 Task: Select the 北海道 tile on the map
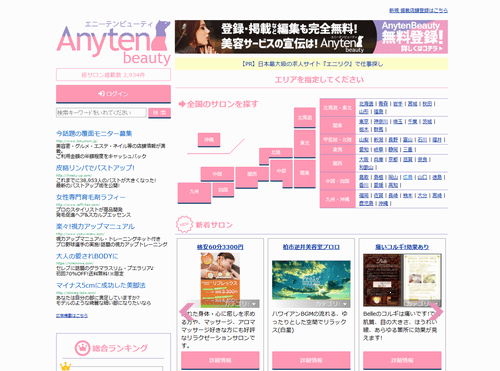[x=305, y=117]
